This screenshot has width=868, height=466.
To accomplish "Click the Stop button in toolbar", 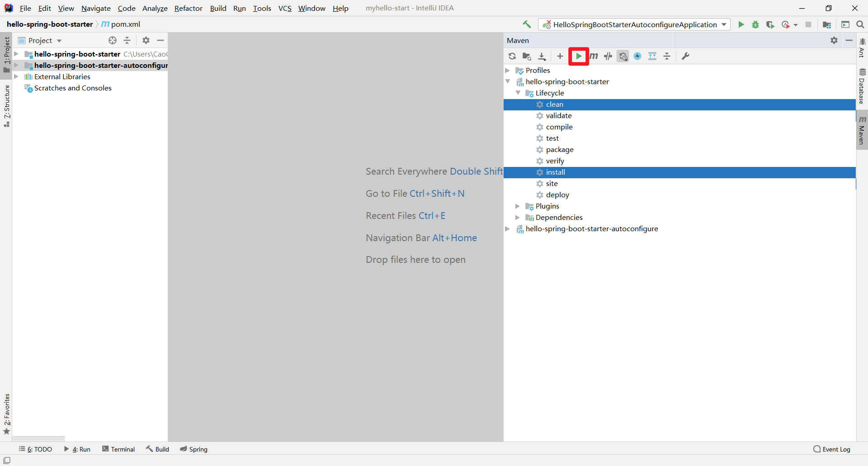I will 808,24.
